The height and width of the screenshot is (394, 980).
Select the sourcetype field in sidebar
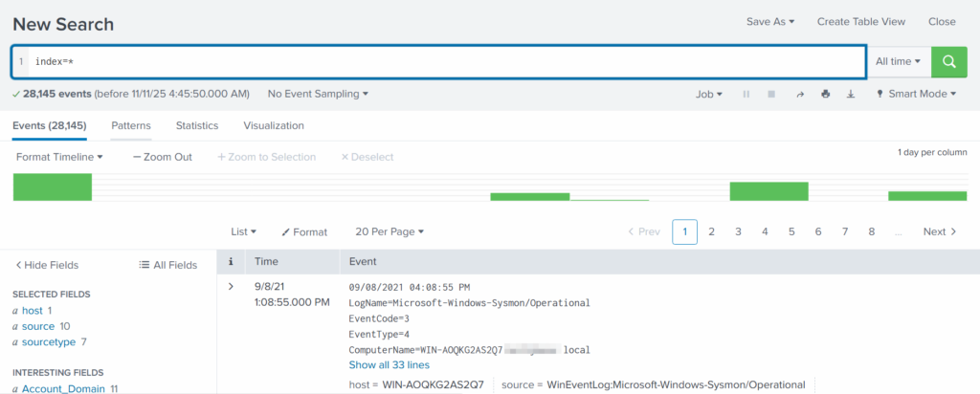coord(49,342)
